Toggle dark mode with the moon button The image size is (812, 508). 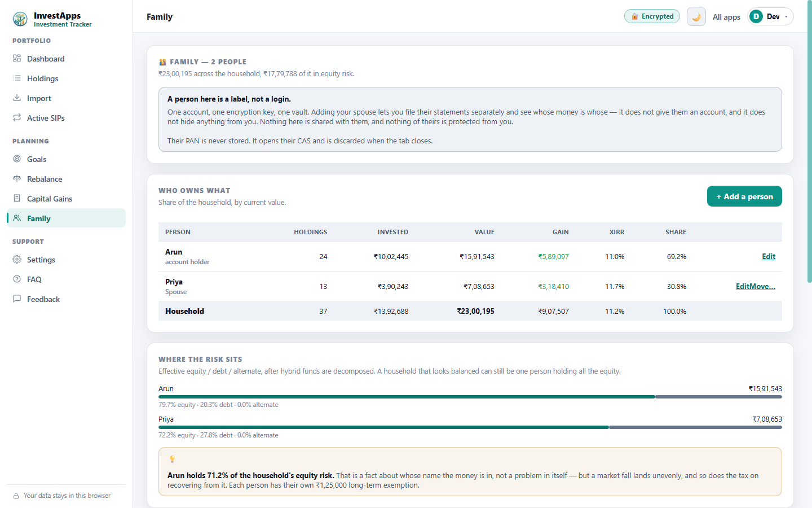tap(696, 16)
